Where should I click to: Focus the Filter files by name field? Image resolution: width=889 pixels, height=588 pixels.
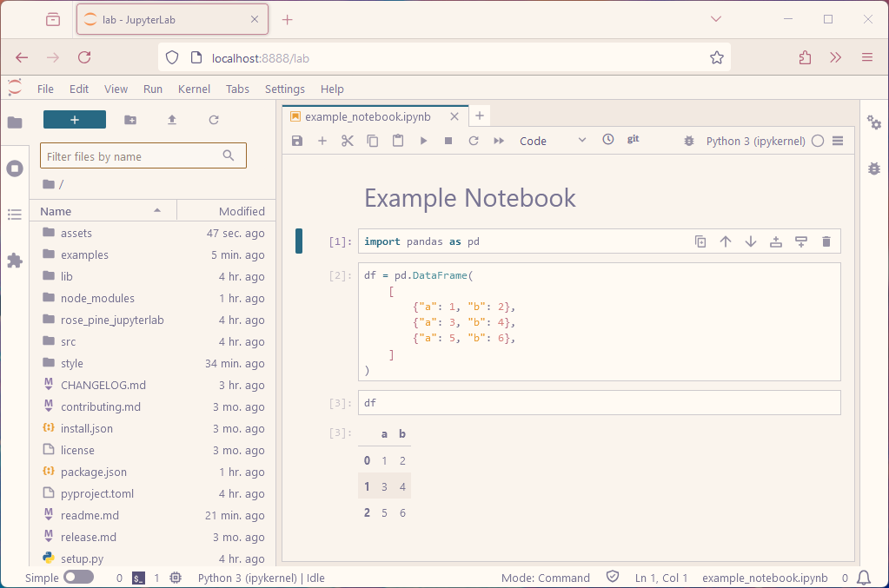click(x=143, y=155)
